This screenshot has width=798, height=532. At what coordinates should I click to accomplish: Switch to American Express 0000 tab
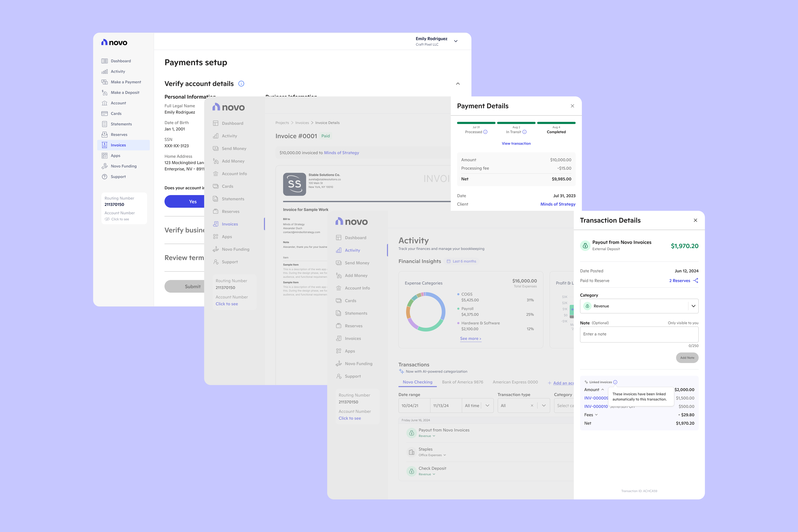(x=515, y=382)
